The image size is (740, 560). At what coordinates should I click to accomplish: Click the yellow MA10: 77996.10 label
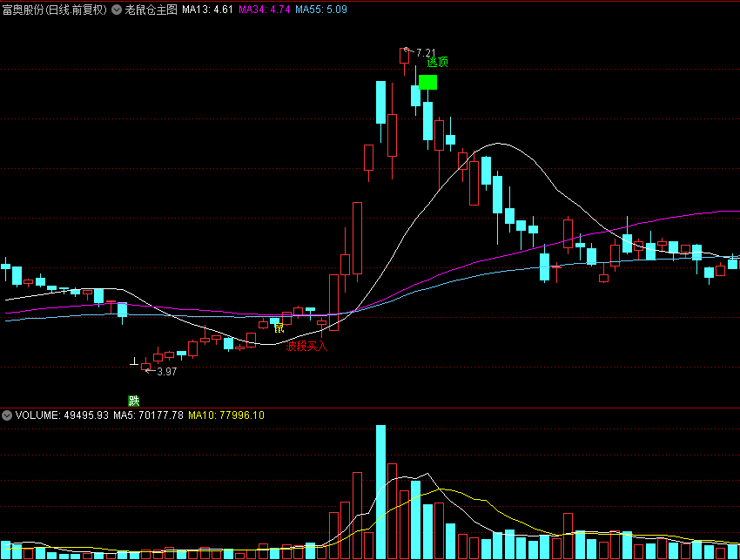click(x=226, y=415)
